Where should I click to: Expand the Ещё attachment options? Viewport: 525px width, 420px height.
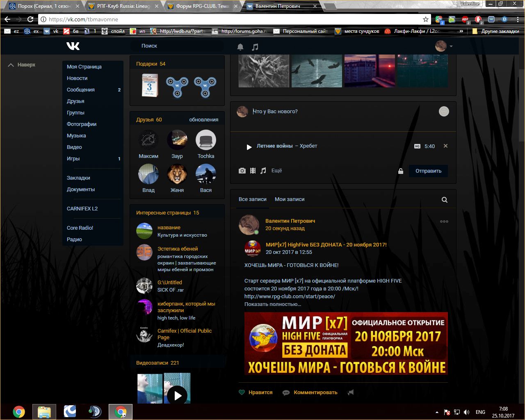[276, 171]
